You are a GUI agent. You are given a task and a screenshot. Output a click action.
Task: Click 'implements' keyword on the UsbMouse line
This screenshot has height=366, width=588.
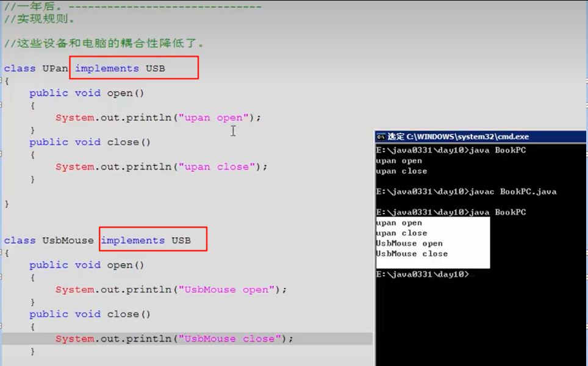click(133, 240)
